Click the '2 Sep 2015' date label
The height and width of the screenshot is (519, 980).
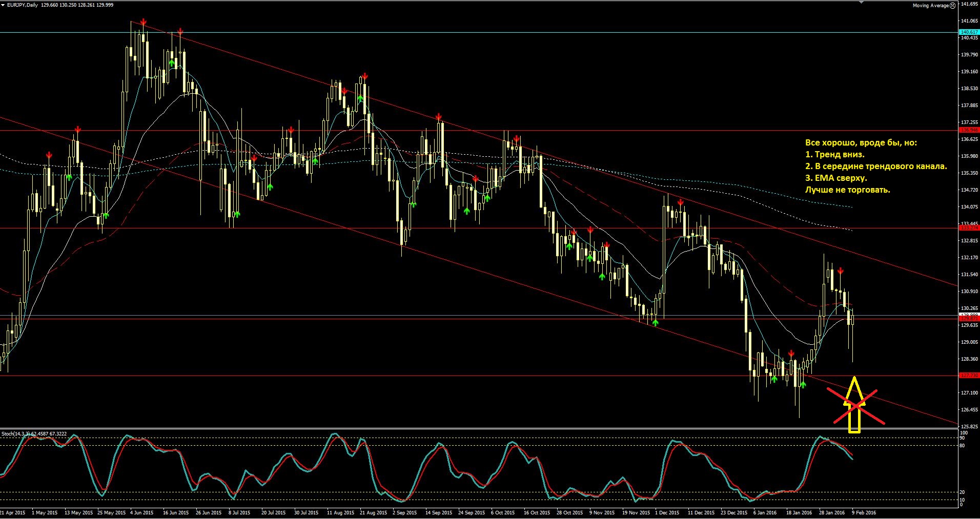tap(404, 512)
